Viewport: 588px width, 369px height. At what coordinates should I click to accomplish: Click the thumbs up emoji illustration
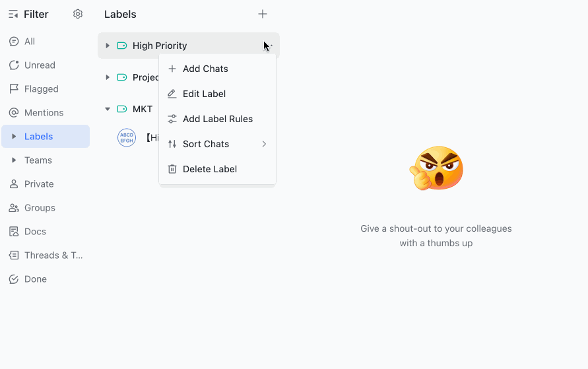tap(437, 168)
